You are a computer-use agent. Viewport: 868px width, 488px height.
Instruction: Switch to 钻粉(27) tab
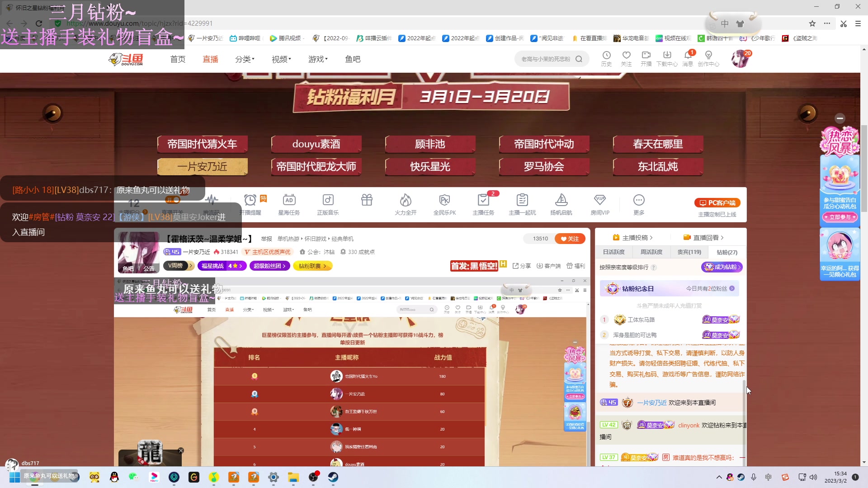(x=727, y=253)
